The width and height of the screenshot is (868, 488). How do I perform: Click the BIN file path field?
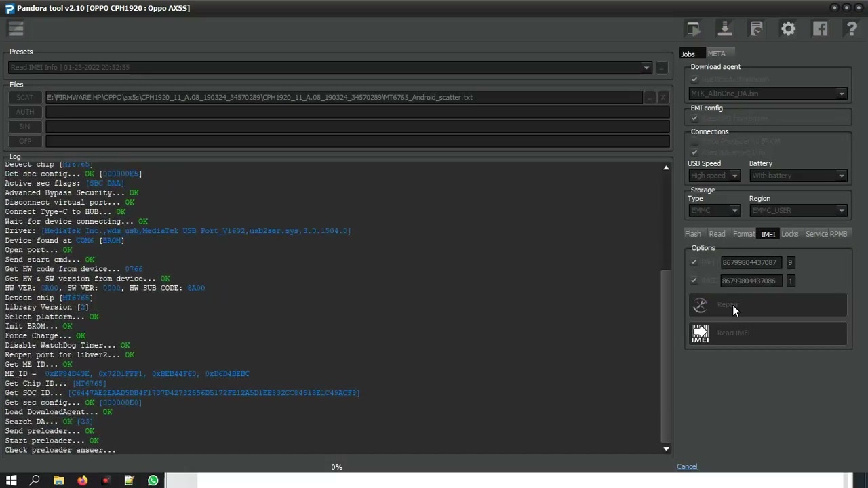click(x=357, y=127)
